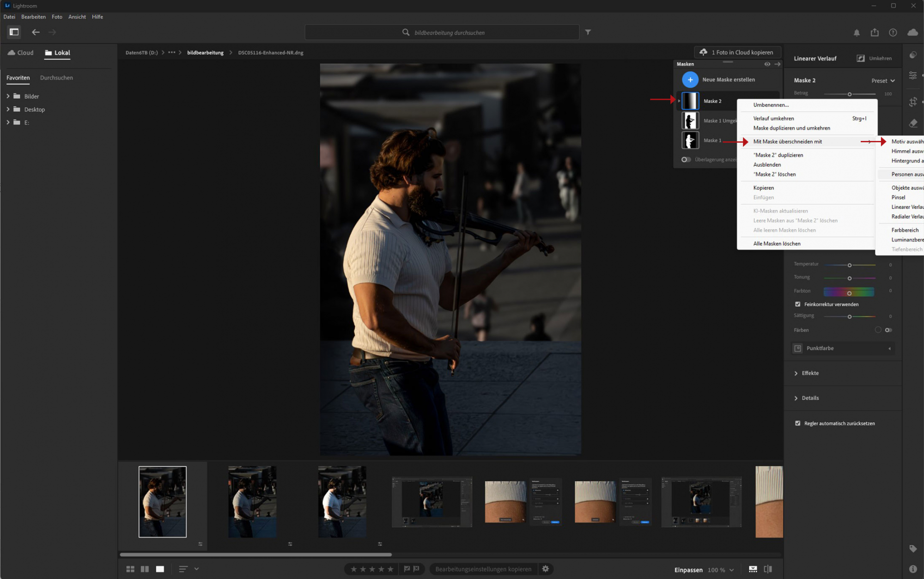Open the notifications bell icon
The width and height of the screenshot is (924, 579).
coord(856,32)
